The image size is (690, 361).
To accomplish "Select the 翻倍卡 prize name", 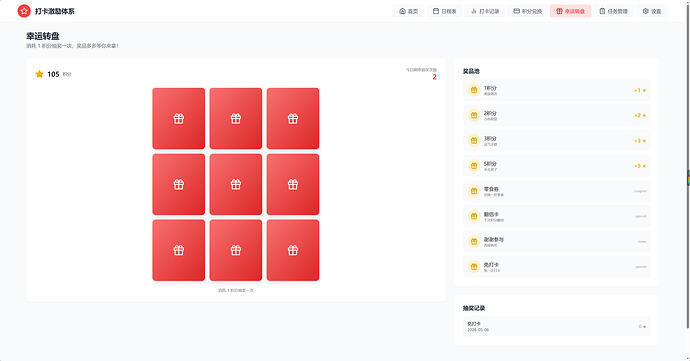I will (491, 214).
